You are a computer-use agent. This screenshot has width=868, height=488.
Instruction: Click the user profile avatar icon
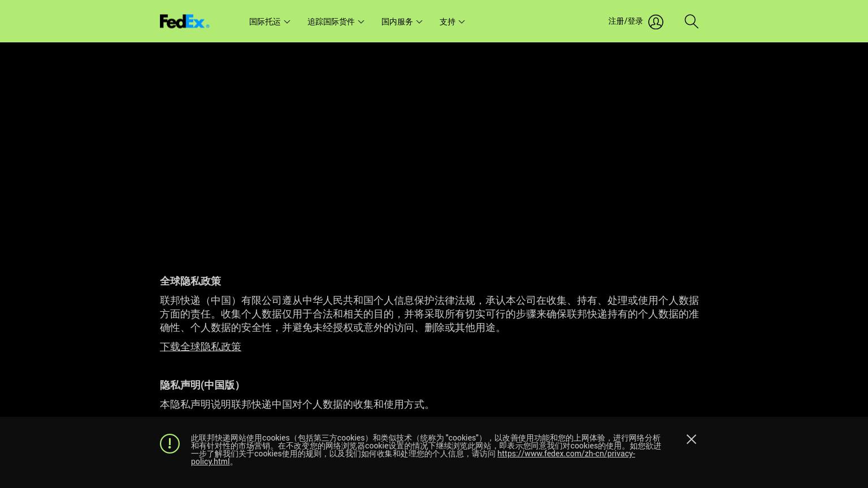[x=656, y=21]
